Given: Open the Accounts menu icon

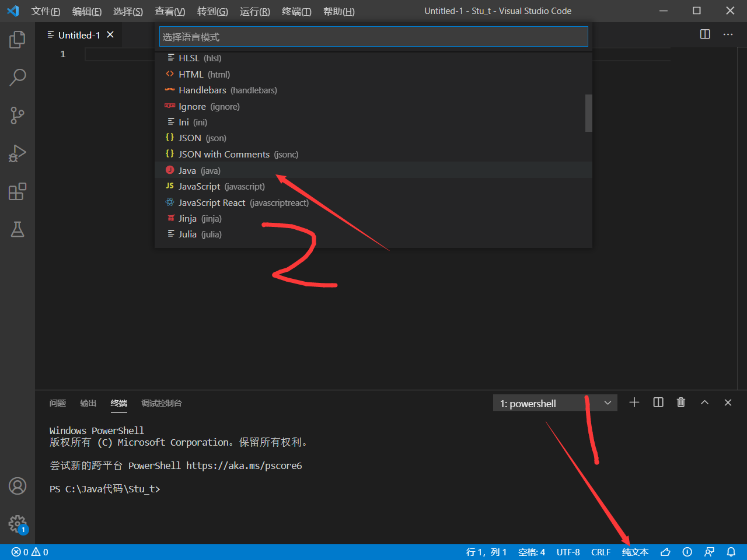Looking at the screenshot, I should pos(18,486).
